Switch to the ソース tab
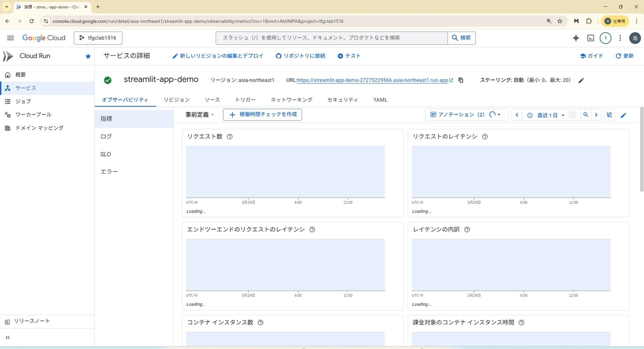 (x=212, y=100)
